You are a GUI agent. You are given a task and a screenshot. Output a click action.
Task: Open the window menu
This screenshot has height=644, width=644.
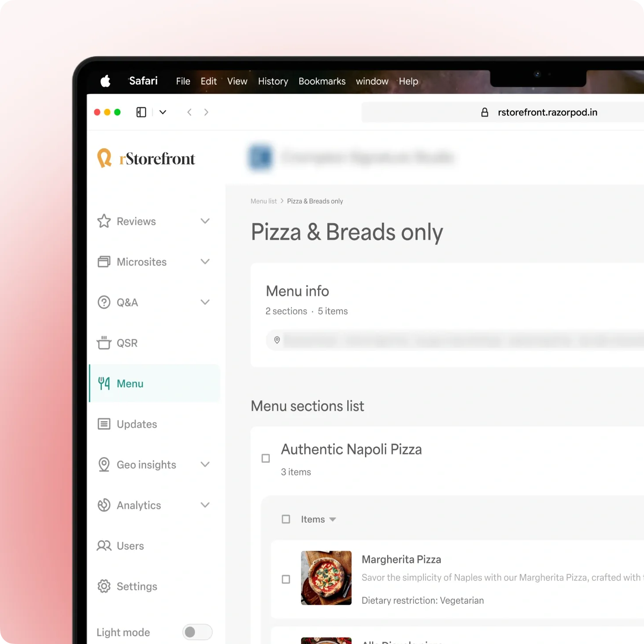tap(372, 81)
